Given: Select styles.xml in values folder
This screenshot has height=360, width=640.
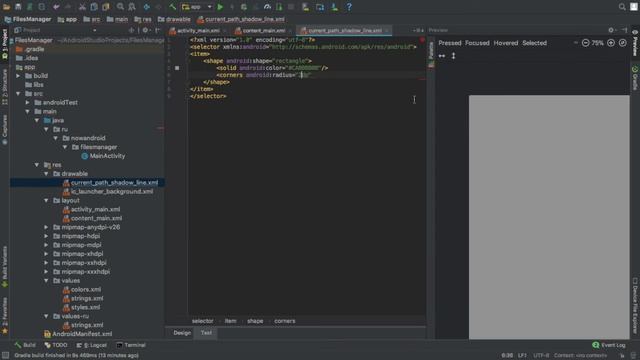Looking at the screenshot, I should click(85, 307).
